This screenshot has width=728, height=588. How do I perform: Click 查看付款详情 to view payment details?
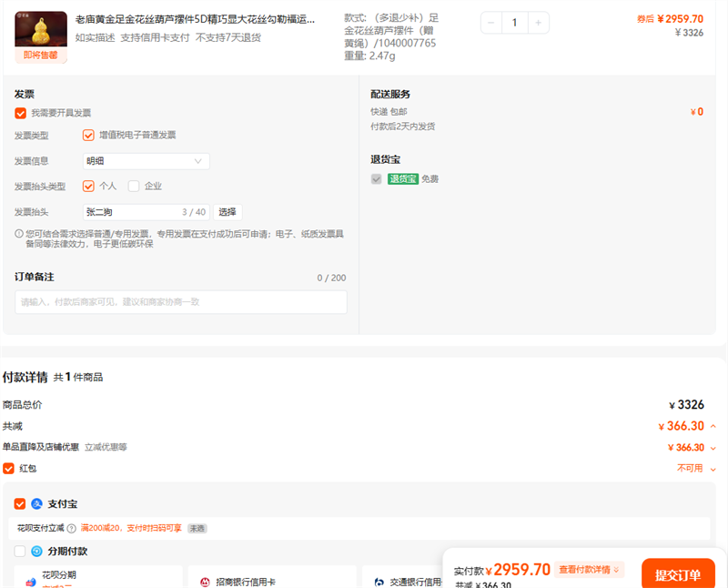[x=590, y=570]
